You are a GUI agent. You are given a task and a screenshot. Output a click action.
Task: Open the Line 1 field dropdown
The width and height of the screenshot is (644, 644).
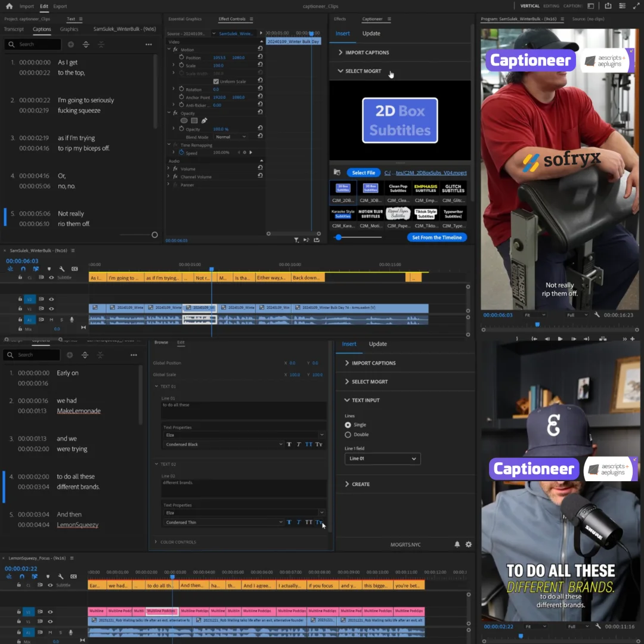click(382, 459)
